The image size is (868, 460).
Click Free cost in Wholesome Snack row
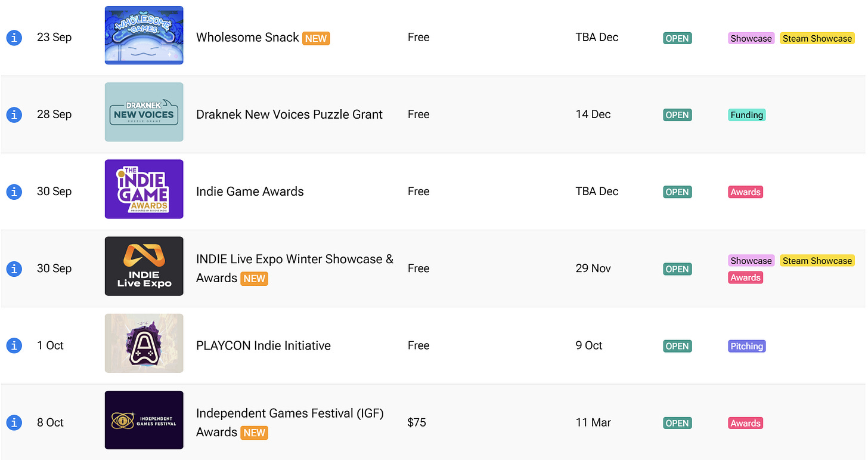418,37
